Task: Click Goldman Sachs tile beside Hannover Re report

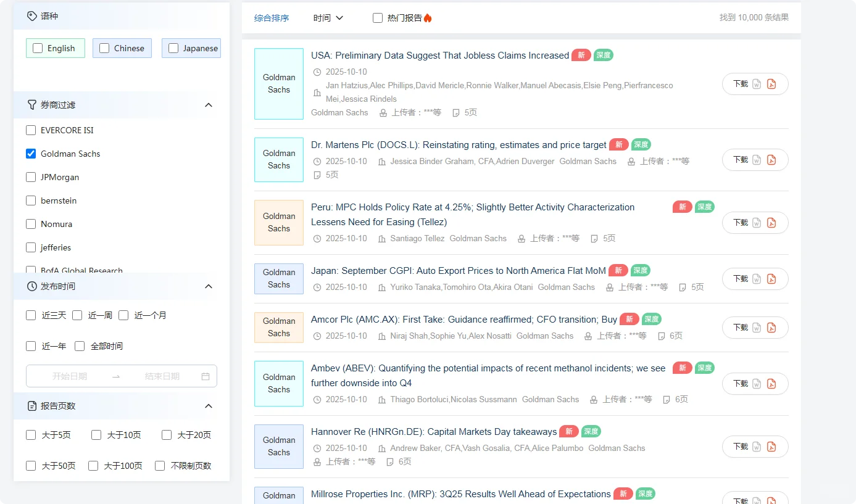Action: click(x=279, y=447)
